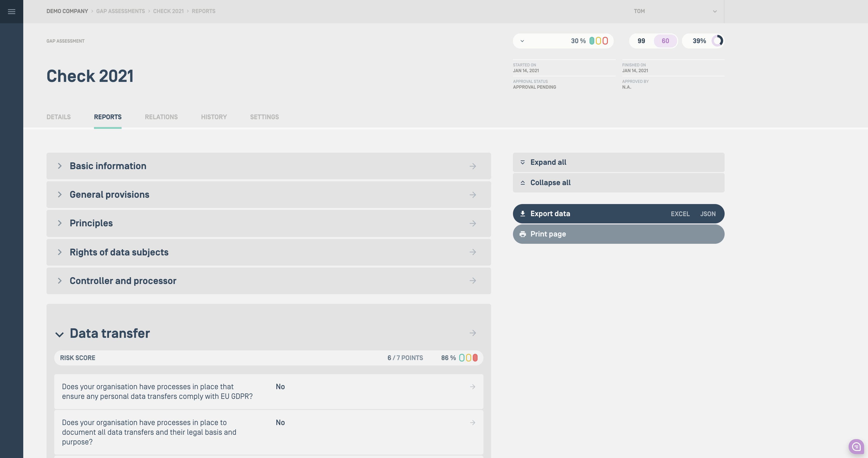Export data as Excel
The height and width of the screenshot is (458, 868).
tap(680, 214)
